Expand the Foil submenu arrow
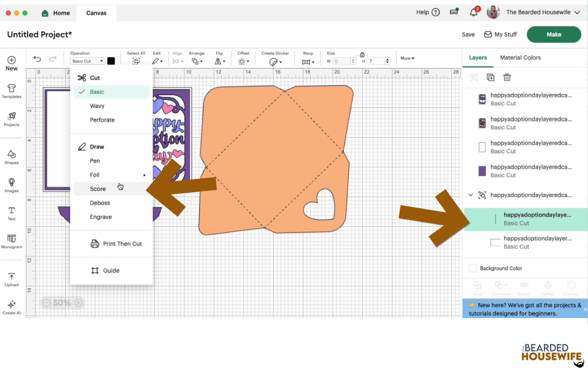Image resolution: width=588 pixels, height=374 pixels. (x=144, y=175)
